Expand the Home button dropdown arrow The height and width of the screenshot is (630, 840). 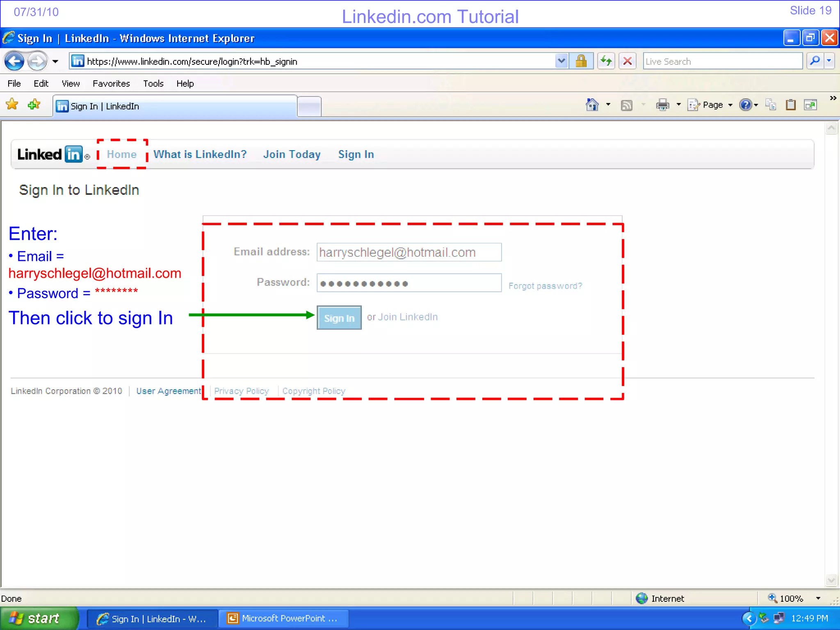tap(608, 105)
